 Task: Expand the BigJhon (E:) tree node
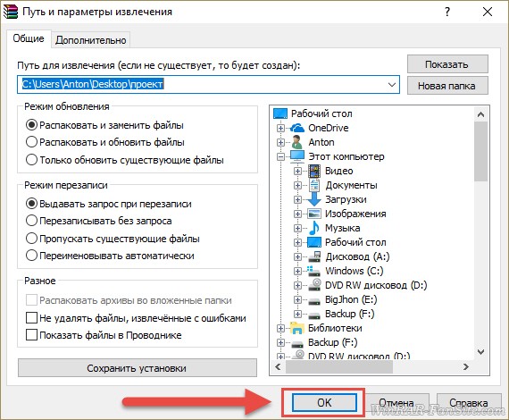pos(297,299)
